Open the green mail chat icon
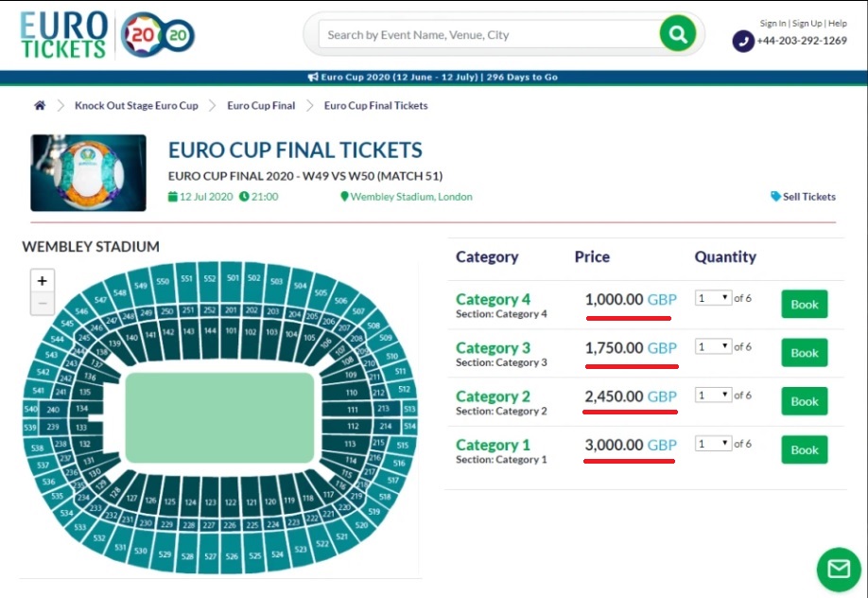The height and width of the screenshot is (598, 868). pos(839,570)
